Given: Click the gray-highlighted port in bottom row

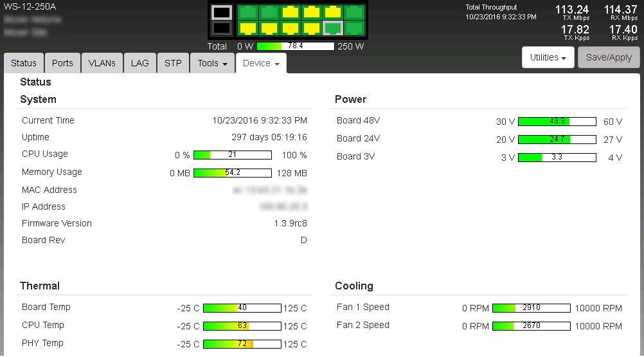Looking at the screenshot, I should [x=333, y=28].
